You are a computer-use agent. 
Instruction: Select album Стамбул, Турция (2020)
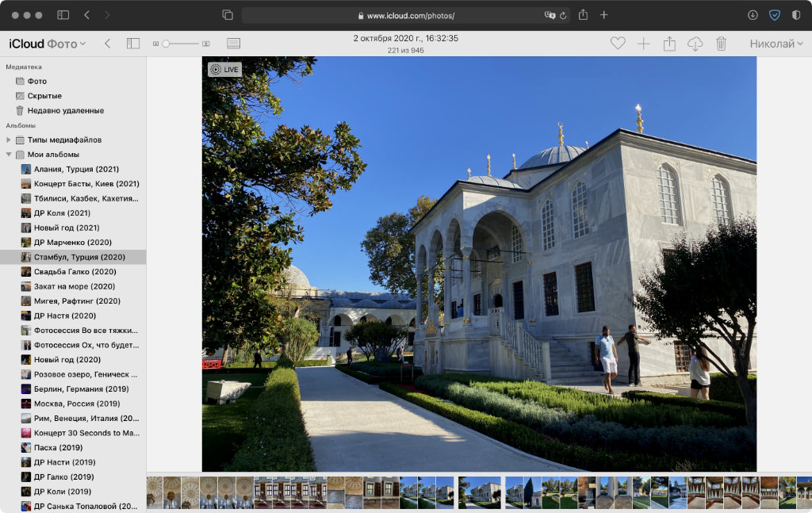click(x=73, y=257)
